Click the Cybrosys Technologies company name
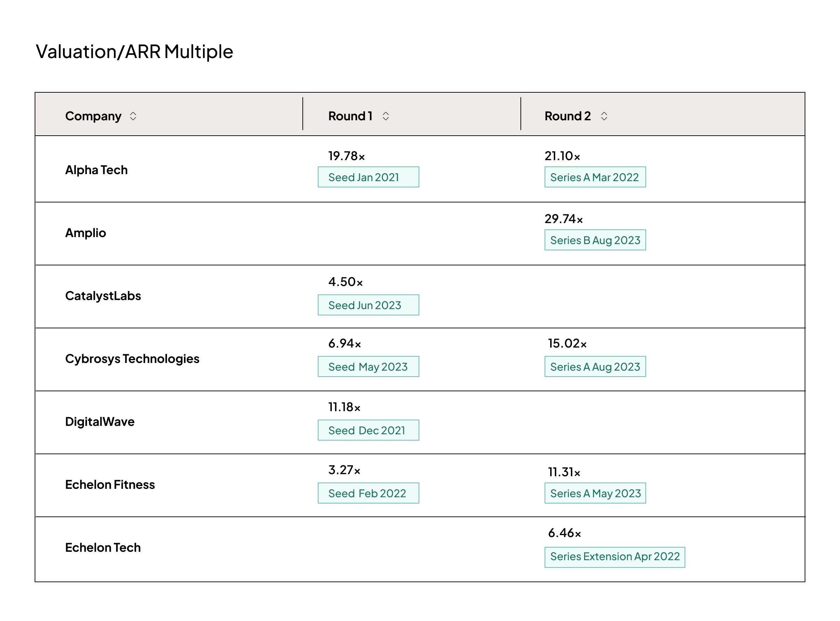This screenshot has height=621, width=840. coord(132,359)
